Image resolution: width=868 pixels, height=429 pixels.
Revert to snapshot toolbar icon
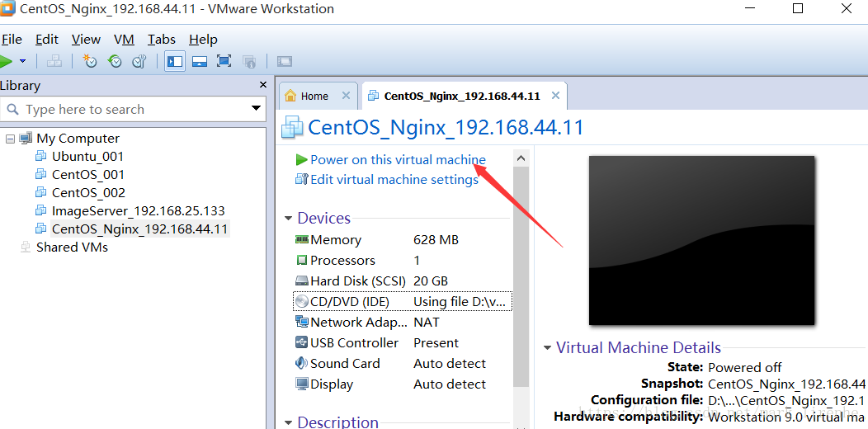click(115, 61)
